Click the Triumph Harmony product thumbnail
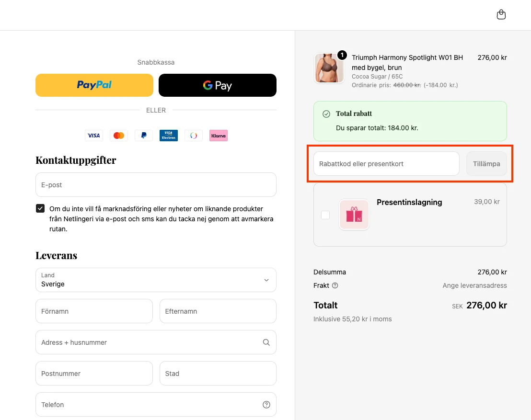531x420 pixels. [329, 68]
